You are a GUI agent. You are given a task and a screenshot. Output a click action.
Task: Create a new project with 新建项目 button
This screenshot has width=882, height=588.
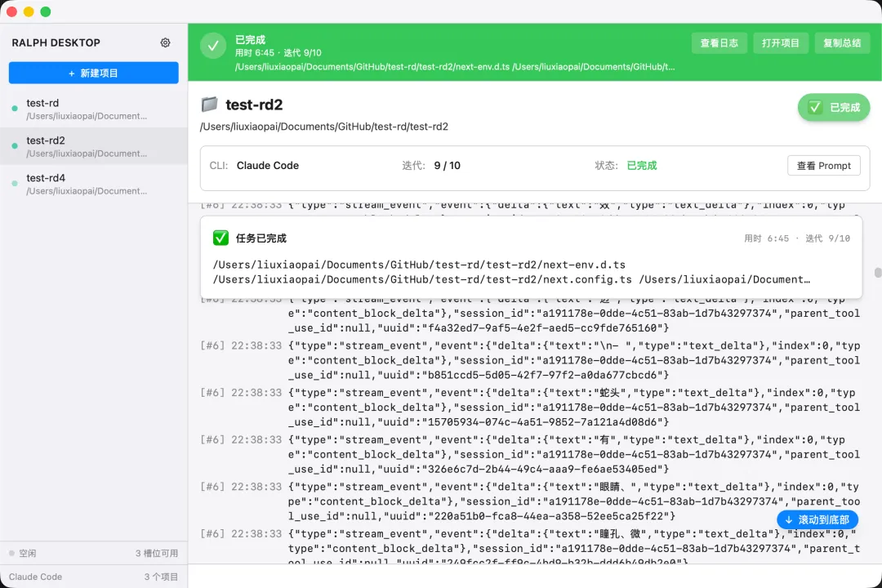[x=93, y=73]
